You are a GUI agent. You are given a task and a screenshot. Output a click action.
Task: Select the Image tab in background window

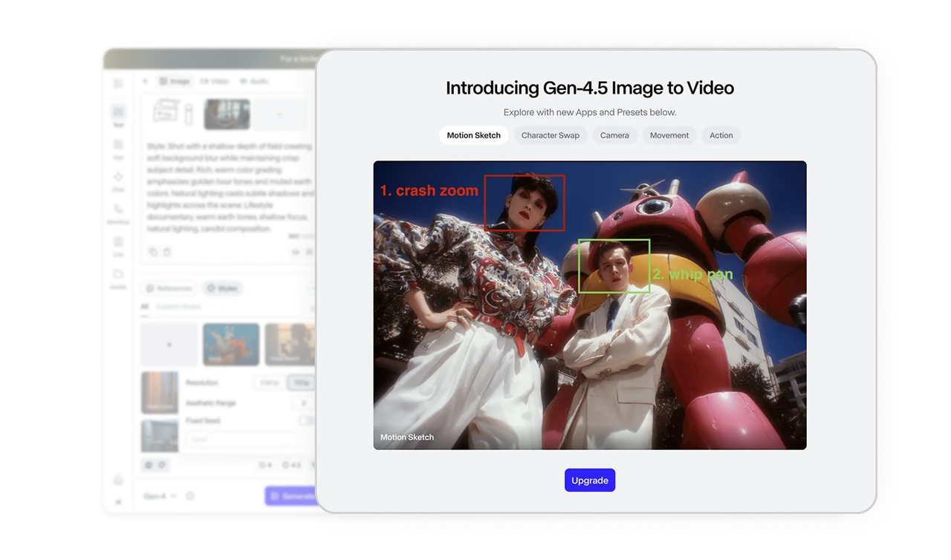point(175,81)
